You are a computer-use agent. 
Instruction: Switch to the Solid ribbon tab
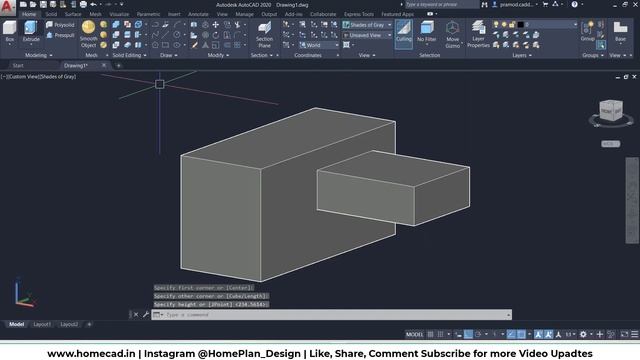(x=51, y=14)
